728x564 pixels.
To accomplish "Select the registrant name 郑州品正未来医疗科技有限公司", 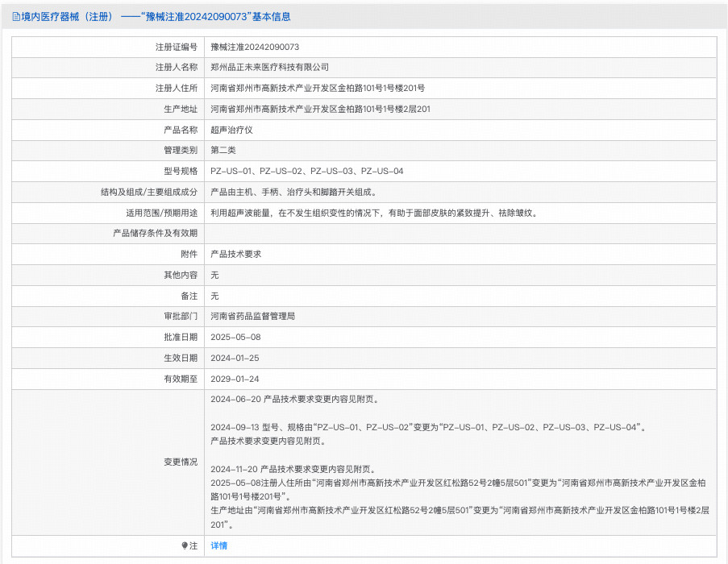I will [269, 68].
